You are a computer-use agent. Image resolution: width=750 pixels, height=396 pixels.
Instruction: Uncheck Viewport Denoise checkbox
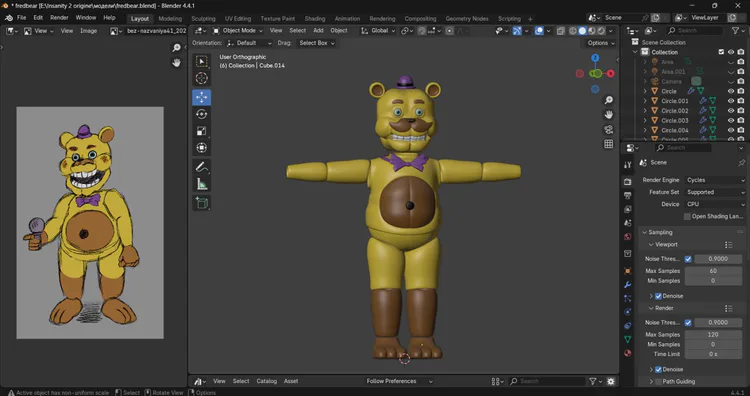(x=658, y=296)
